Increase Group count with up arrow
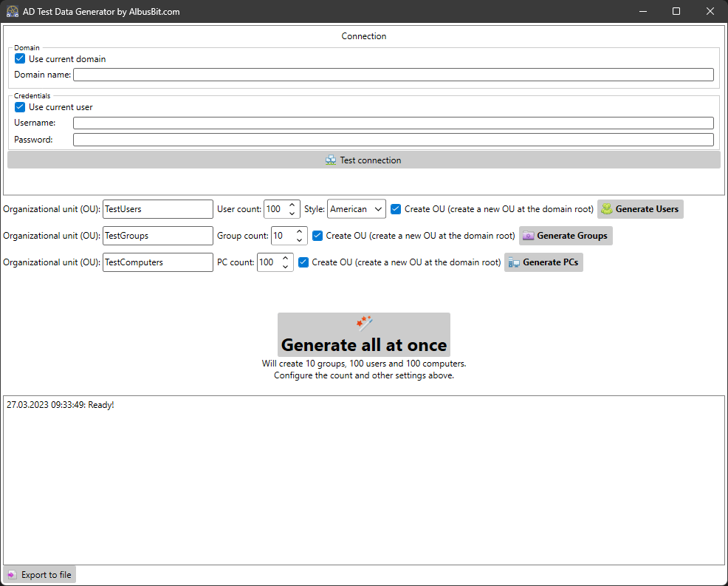The height and width of the screenshot is (586, 728). (300, 231)
